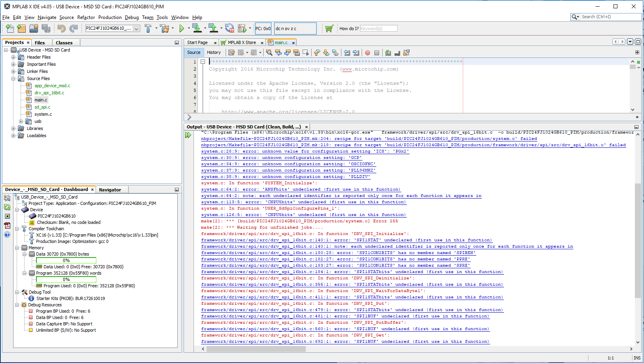
Task: Click Previous Bookmark arrow icon
Action: [317, 52]
